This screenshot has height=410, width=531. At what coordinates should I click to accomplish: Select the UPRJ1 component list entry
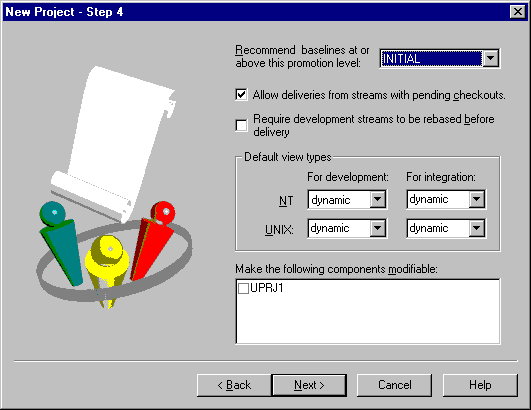click(x=267, y=288)
